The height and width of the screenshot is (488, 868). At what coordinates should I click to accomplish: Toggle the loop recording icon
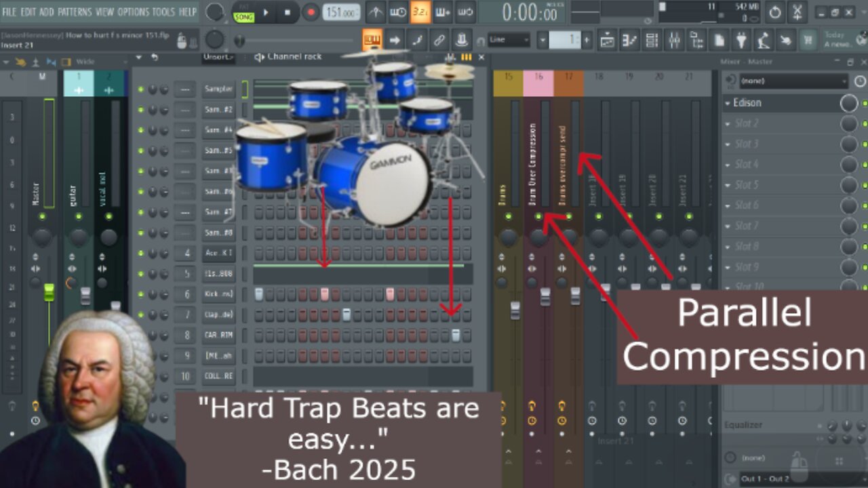tap(465, 12)
